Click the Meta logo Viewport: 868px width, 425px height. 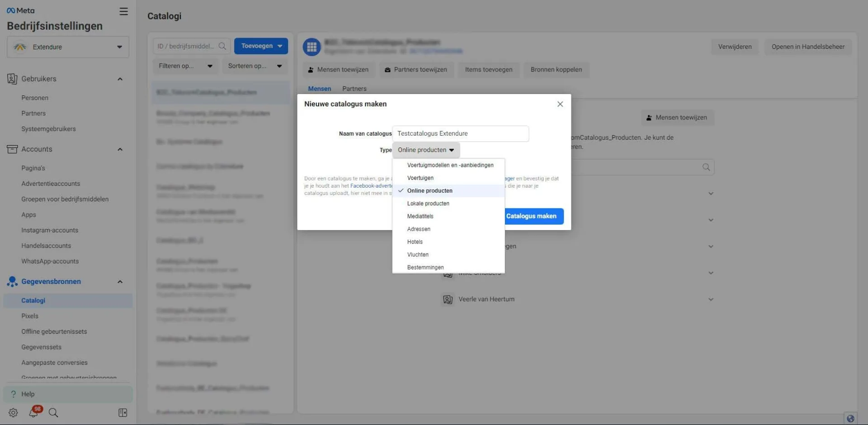(x=21, y=10)
